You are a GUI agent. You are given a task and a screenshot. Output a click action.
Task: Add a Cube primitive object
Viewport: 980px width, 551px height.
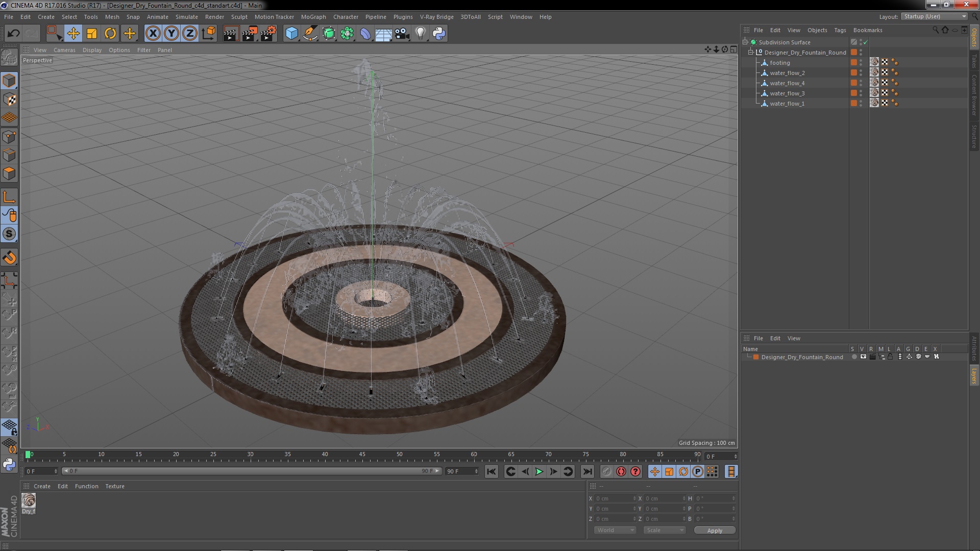[291, 34]
